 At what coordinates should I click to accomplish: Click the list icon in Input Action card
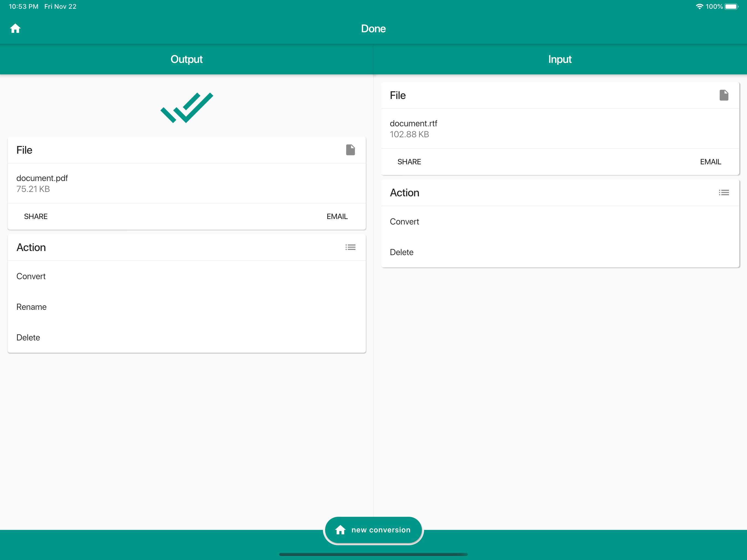tap(724, 192)
